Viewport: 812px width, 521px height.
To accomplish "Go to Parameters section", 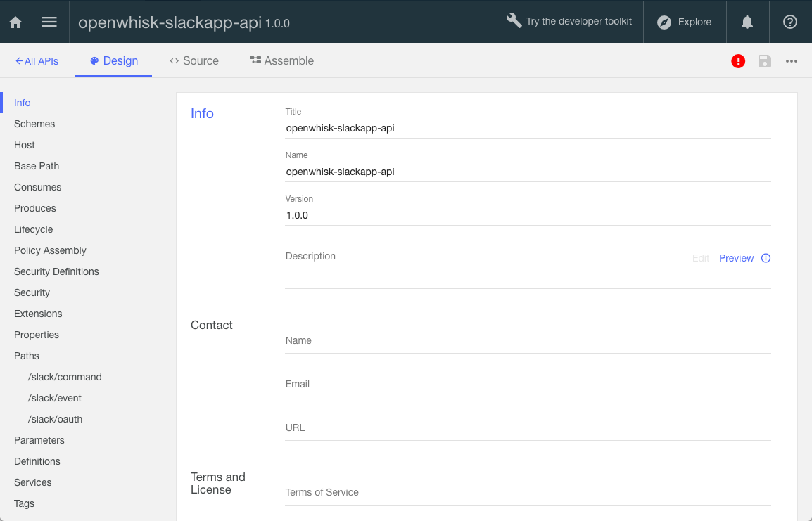I will (x=39, y=440).
